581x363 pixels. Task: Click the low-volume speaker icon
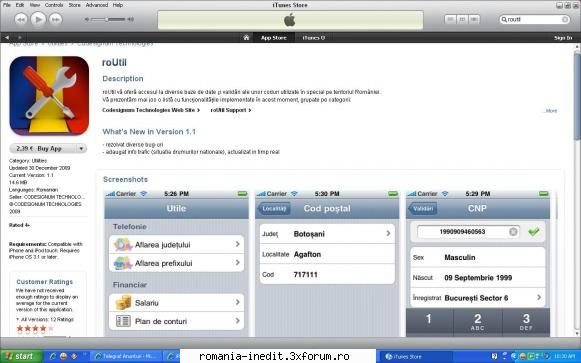[87, 19]
